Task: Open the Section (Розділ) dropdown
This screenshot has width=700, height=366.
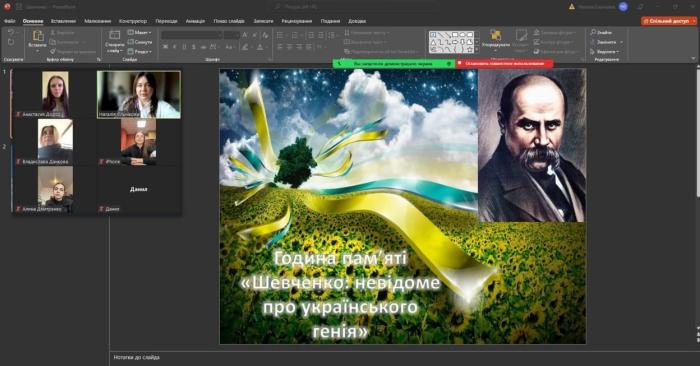Action: coord(140,51)
